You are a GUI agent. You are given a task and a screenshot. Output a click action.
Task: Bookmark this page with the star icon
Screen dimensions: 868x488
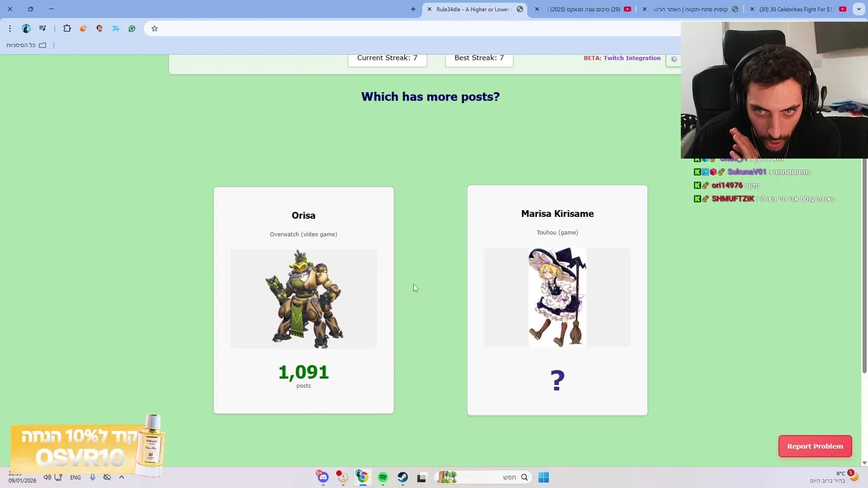[x=155, y=28]
